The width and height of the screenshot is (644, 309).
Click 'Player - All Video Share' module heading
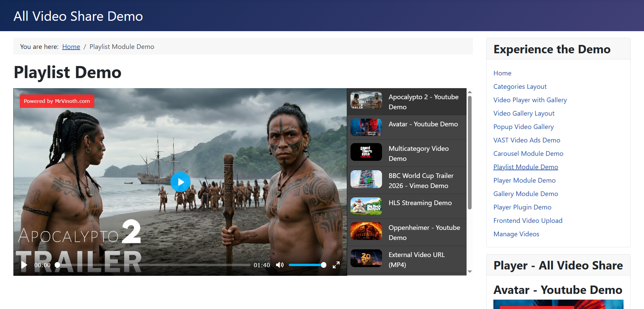558,265
